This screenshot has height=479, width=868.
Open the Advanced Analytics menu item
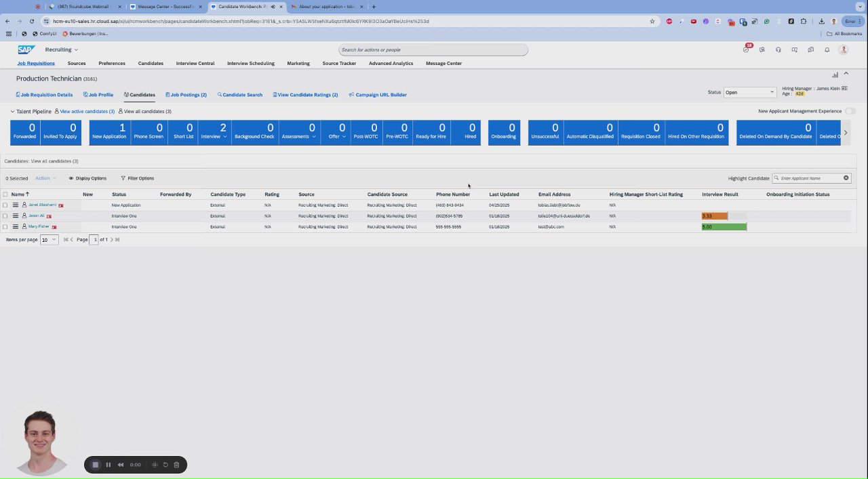pyautogui.click(x=391, y=63)
